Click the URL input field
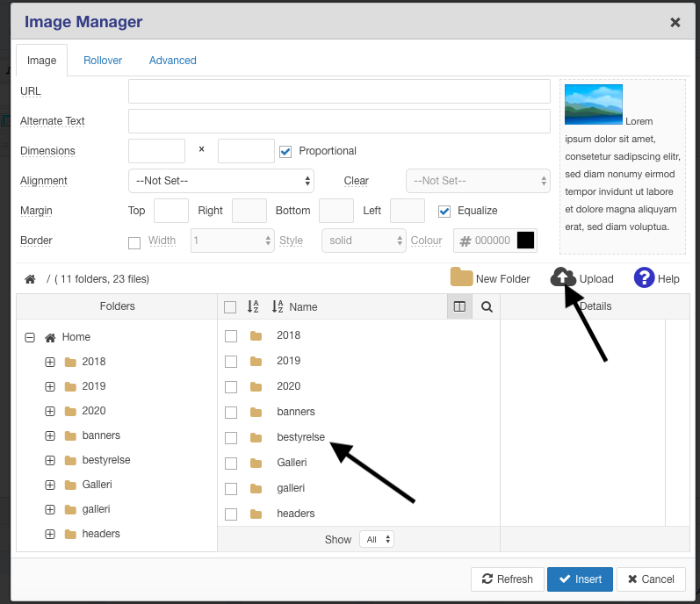700x604 pixels. (x=339, y=91)
